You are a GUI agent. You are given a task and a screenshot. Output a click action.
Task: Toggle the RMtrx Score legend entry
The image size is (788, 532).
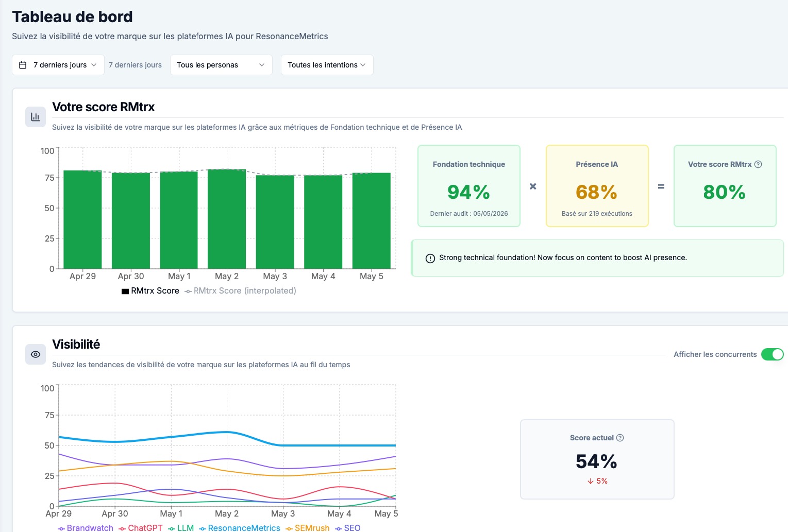[x=150, y=291]
